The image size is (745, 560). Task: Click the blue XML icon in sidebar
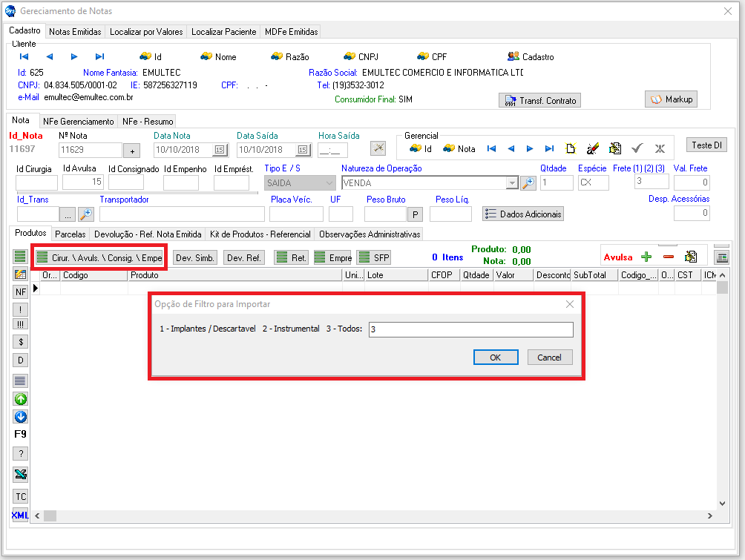(20, 515)
